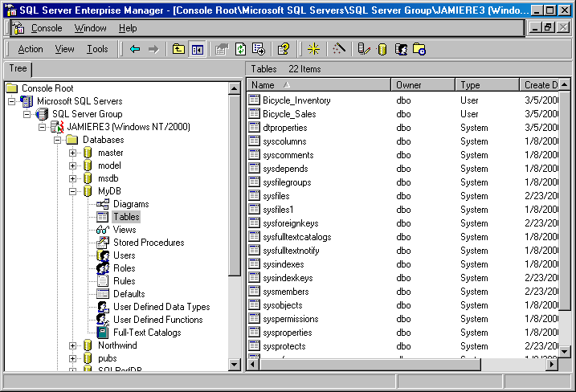The width and height of the screenshot is (576, 392).
Task: Sort by the Type column header
Action: [x=487, y=85]
